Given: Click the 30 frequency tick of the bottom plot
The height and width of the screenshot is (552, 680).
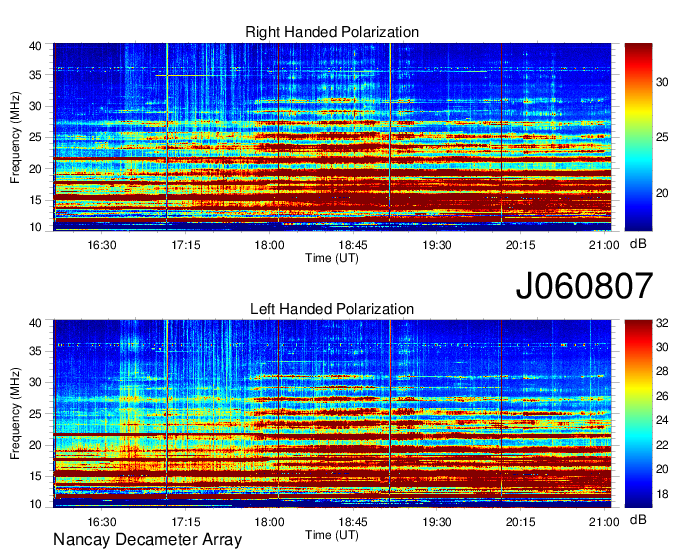Looking at the screenshot, I should tap(35, 382).
